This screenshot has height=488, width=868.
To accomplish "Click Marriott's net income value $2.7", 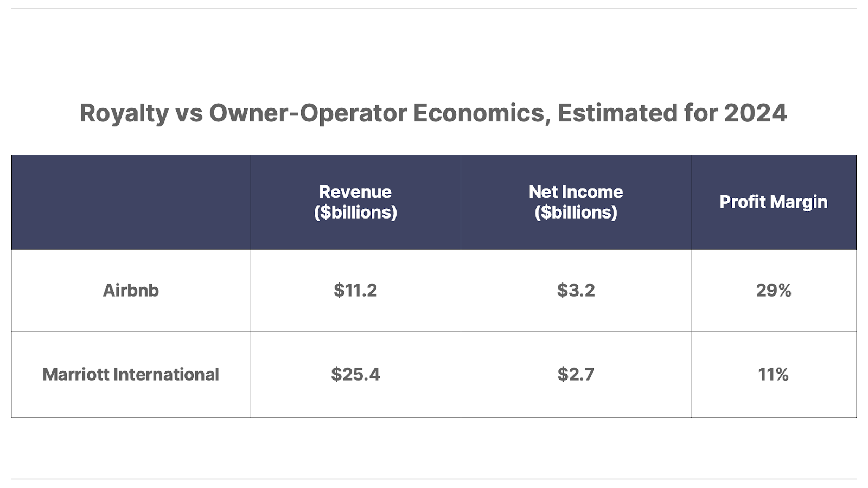I will (576, 374).
